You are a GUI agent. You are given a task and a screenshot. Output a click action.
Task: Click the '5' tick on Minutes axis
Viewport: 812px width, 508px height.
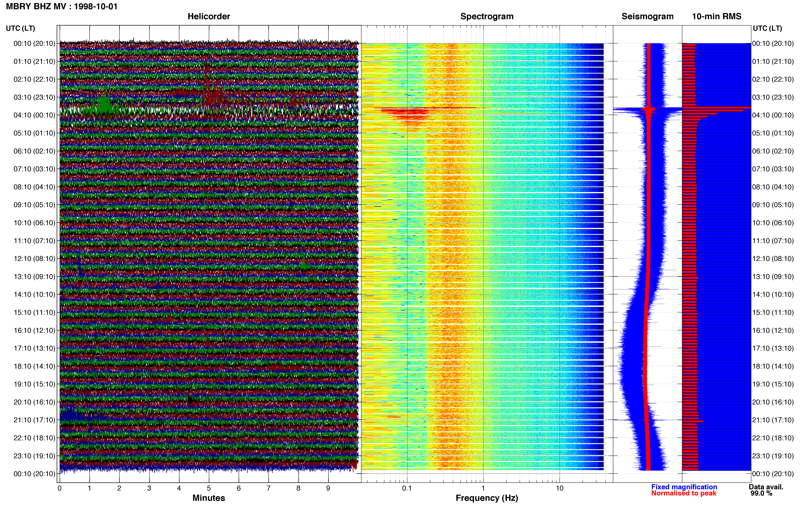click(x=209, y=488)
